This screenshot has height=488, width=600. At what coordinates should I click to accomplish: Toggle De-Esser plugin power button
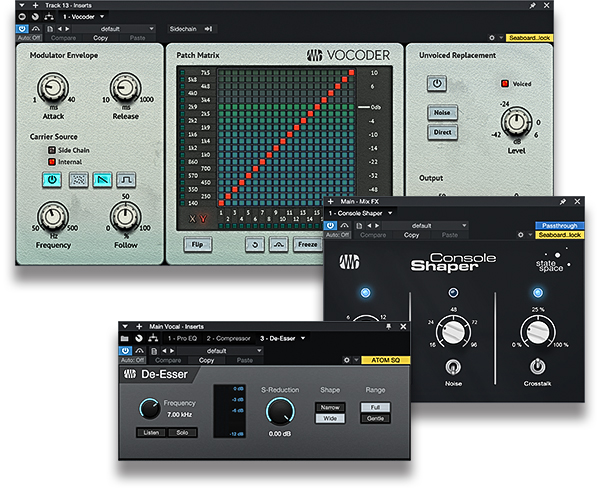pos(125,351)
